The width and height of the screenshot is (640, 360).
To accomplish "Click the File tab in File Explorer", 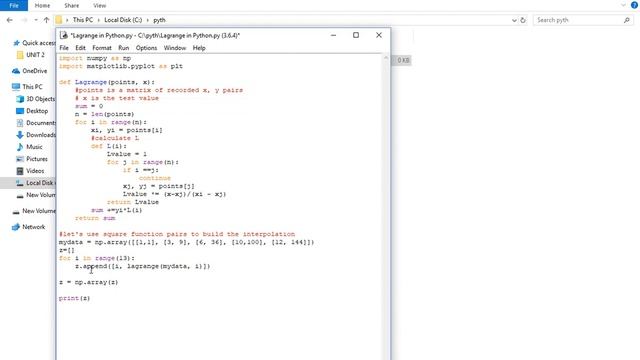I will click(x=14, y=5).
